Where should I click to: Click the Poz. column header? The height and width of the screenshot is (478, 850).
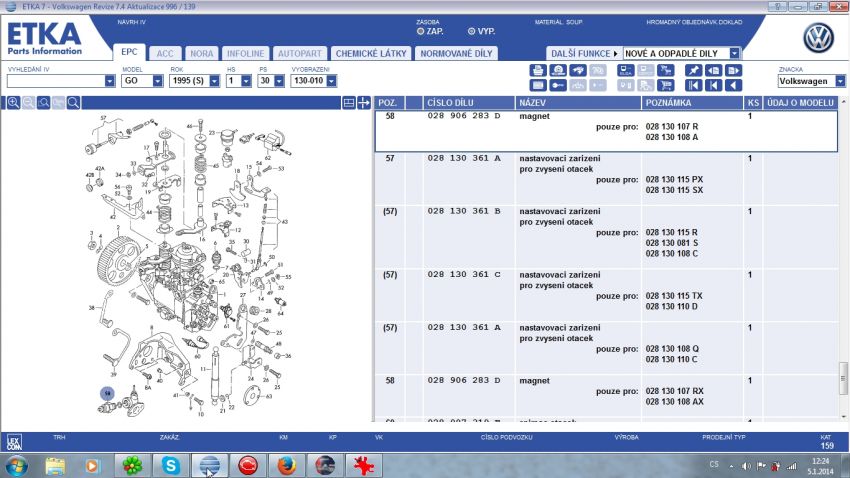point(390,102)
